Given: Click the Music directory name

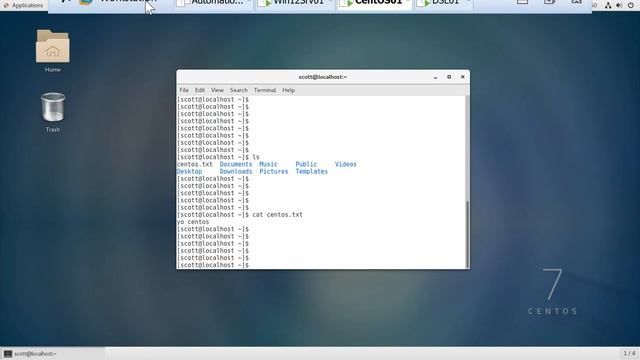Looking at the screenshot, I should point(268,164).
